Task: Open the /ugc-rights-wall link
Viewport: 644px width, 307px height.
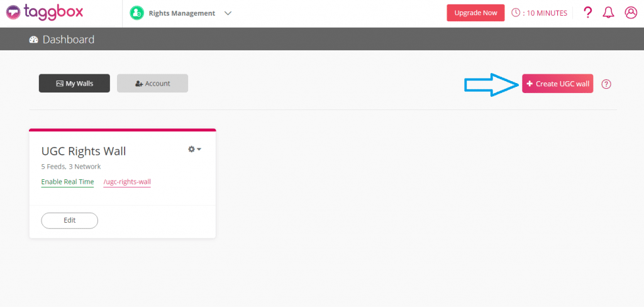Action: tap(127, 182)
